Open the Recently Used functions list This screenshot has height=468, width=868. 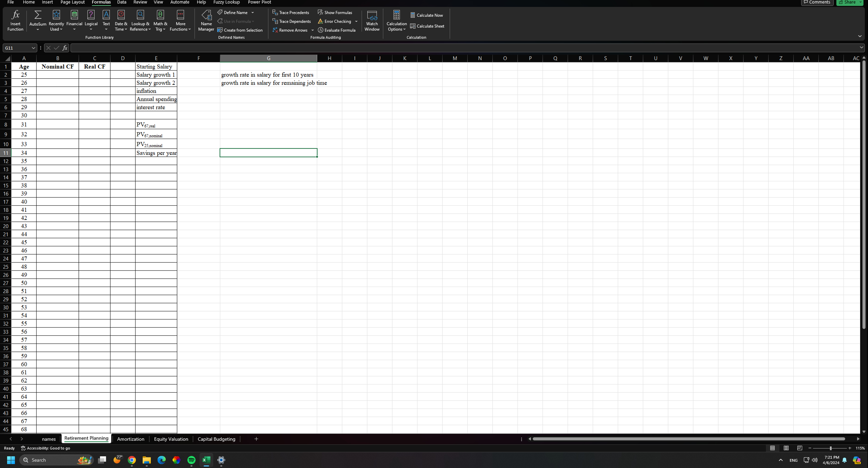56,21
